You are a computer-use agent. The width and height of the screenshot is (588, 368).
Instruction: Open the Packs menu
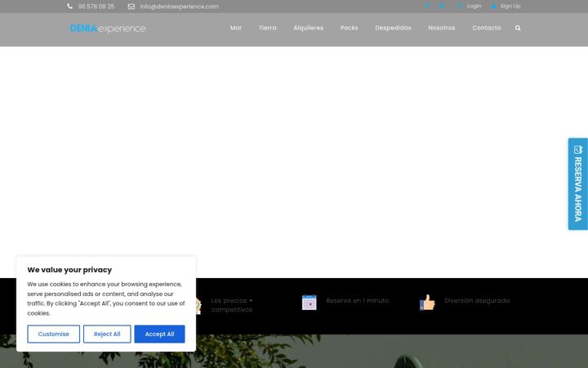point(350,28)
